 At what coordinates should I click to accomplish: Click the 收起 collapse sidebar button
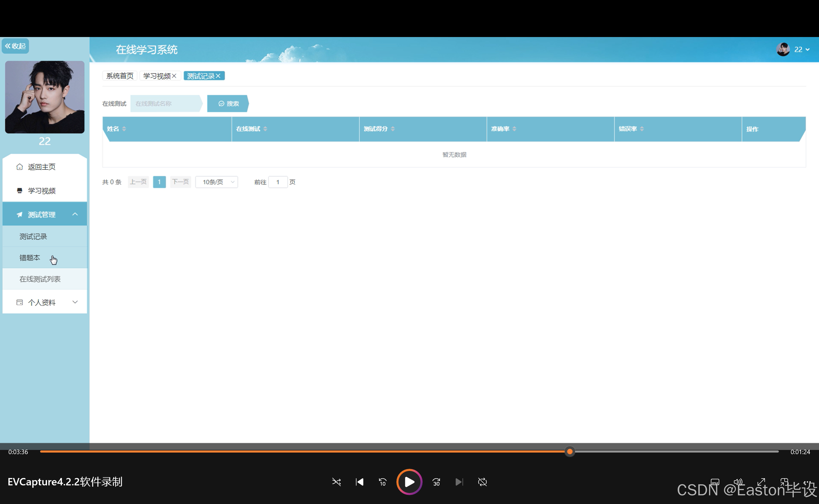tap(15, 46)
